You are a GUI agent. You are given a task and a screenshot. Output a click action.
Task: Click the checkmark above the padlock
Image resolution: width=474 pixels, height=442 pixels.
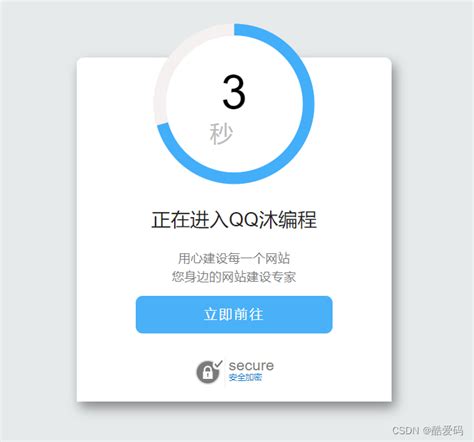218,363
